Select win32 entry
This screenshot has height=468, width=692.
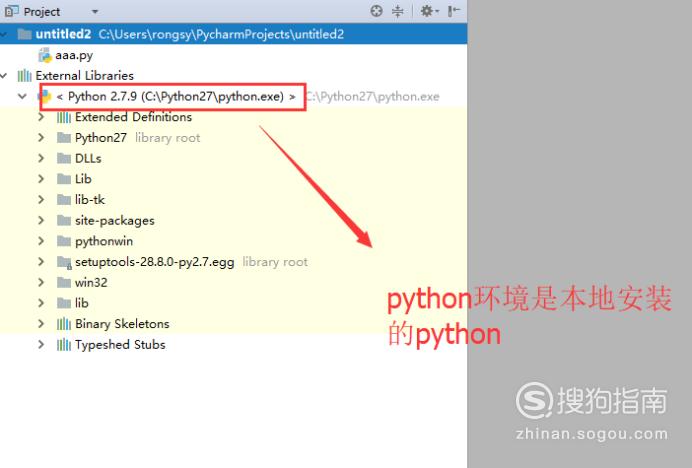[x=91, y=282]
